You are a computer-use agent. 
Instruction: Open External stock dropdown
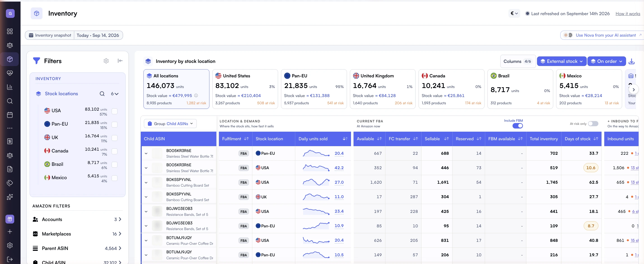562,61
